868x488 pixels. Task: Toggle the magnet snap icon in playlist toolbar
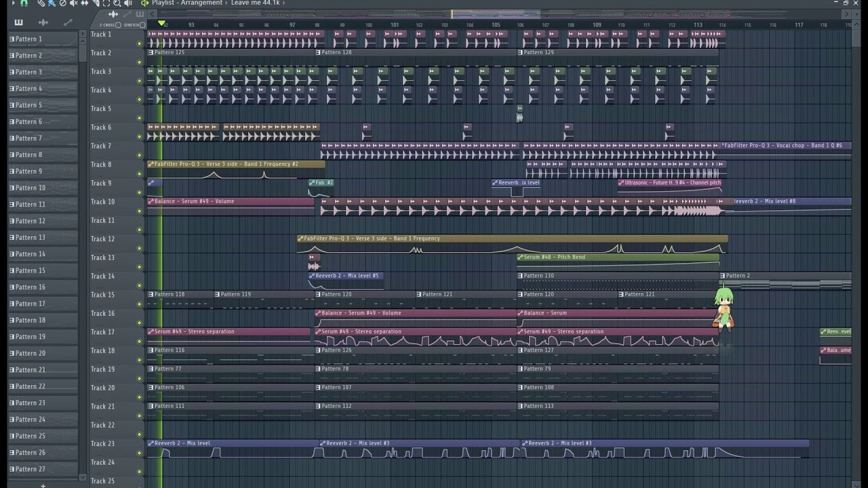(24, 3)
